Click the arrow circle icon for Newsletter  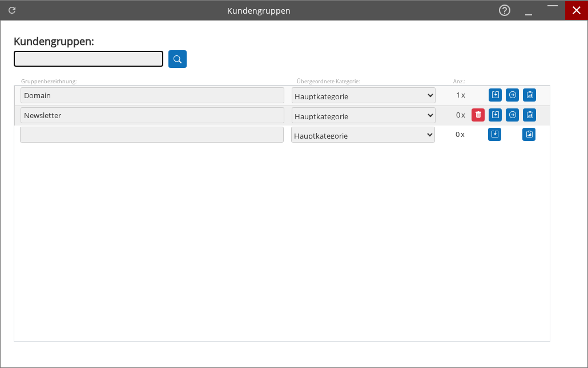click(513, 115)
